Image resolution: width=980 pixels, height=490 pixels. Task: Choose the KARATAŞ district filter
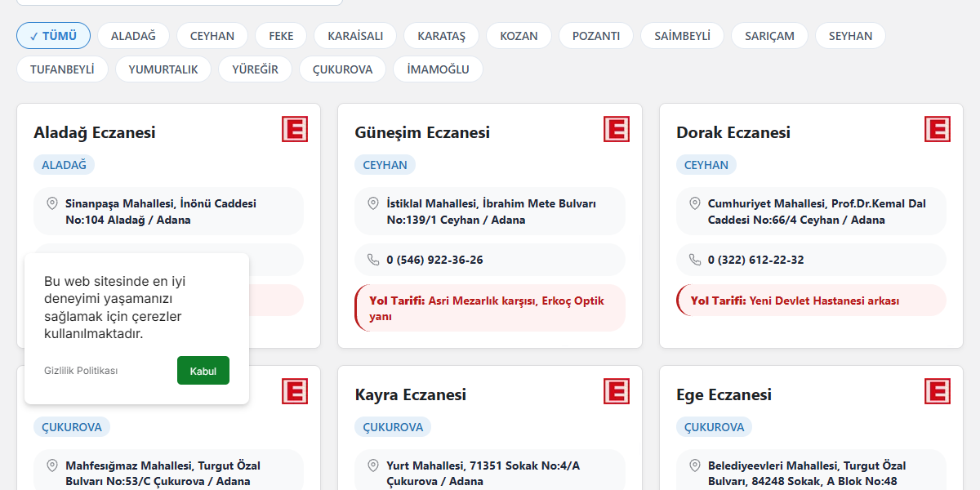pos(441,36)
